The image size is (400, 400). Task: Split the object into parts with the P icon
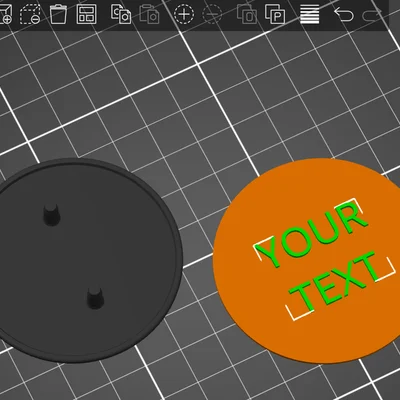click(x=275, y=14)
